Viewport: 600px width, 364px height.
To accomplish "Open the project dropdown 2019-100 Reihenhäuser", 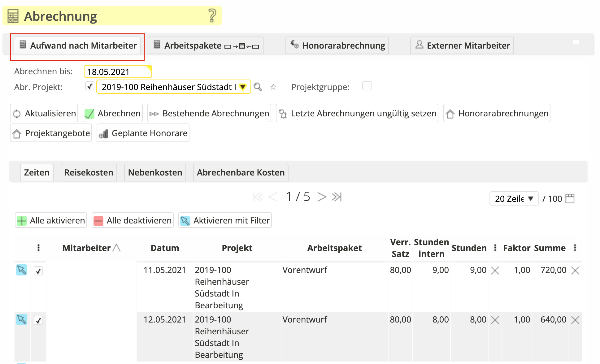I will tap(173, 87).
